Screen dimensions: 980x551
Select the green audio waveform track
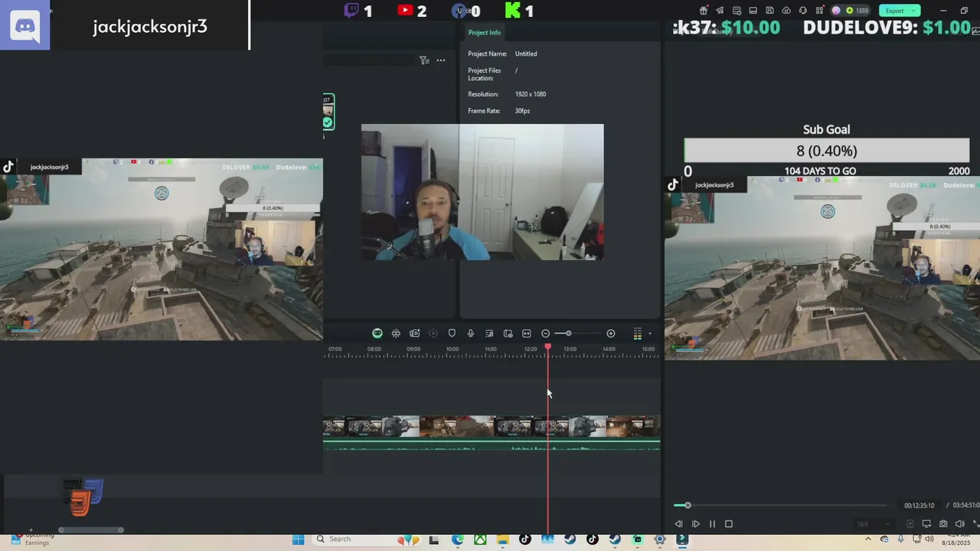click(x=492, y=446)
